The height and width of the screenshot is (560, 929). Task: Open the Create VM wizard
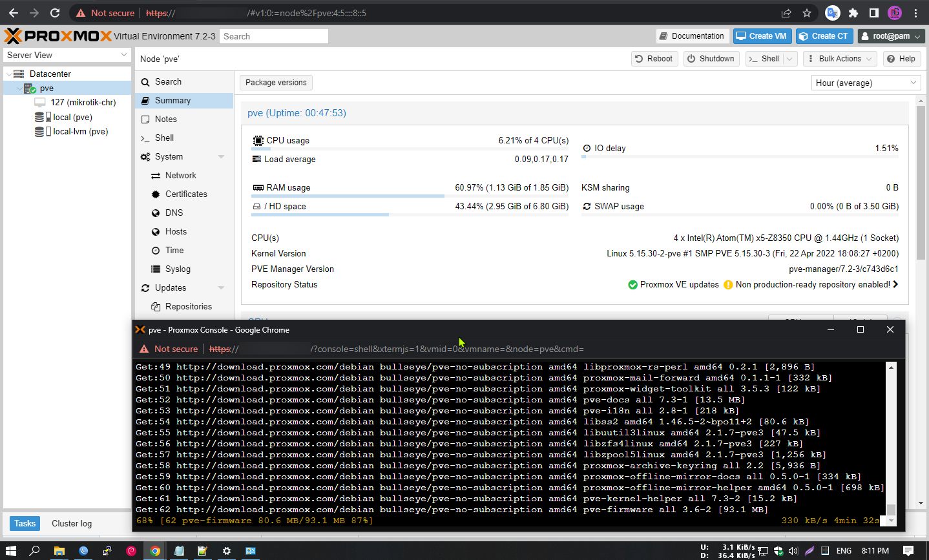[762, 36]
